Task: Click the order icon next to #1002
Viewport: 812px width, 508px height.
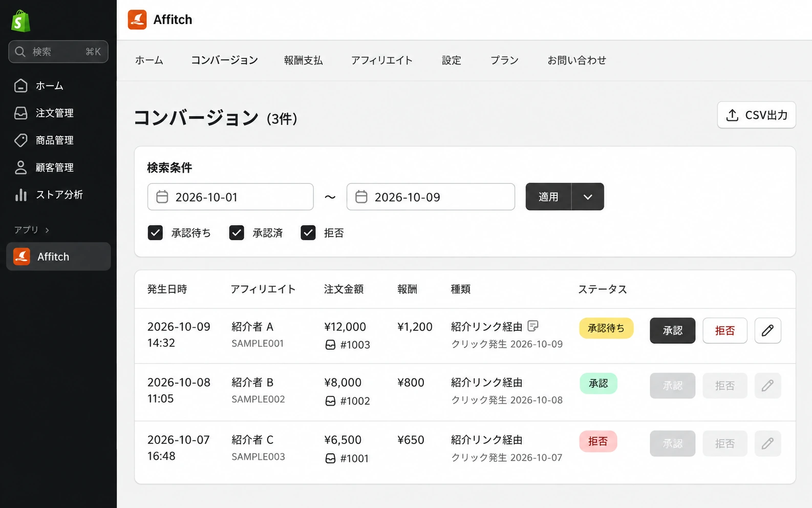Action: 331,401
